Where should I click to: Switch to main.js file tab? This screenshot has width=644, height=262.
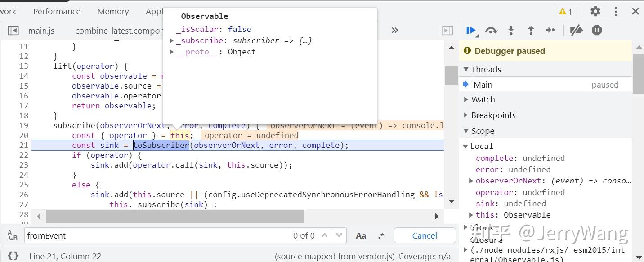point(41,31)
